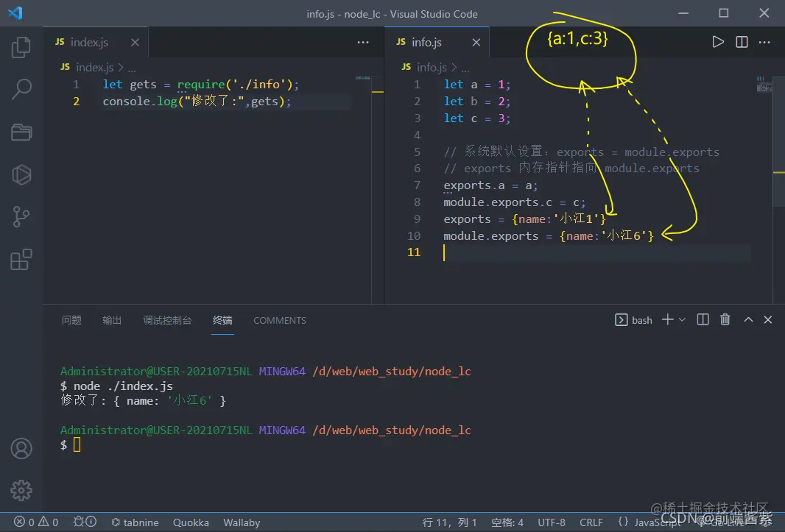Change file encoding UTF-8
Viewport: 785px width, 532px height.
[x=552, y=522]
